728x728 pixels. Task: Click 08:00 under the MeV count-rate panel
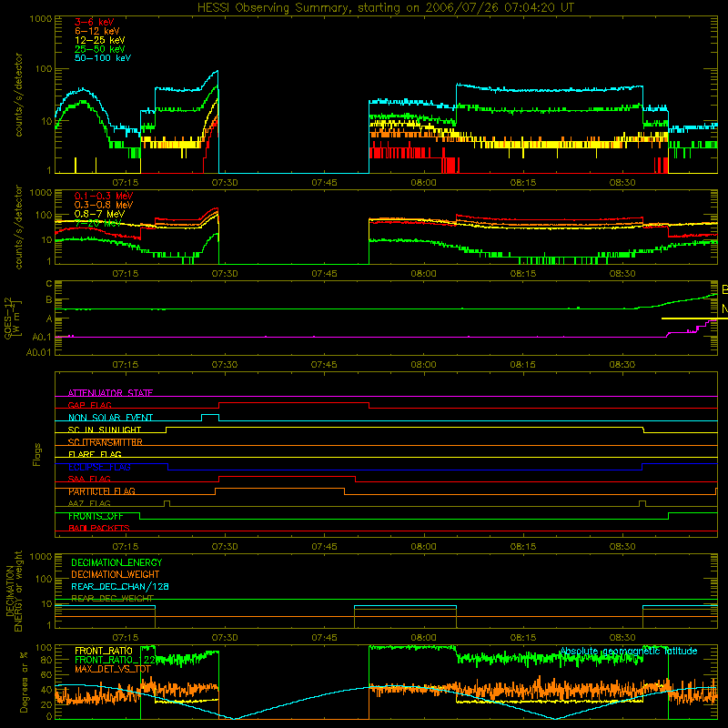[423, 274]
